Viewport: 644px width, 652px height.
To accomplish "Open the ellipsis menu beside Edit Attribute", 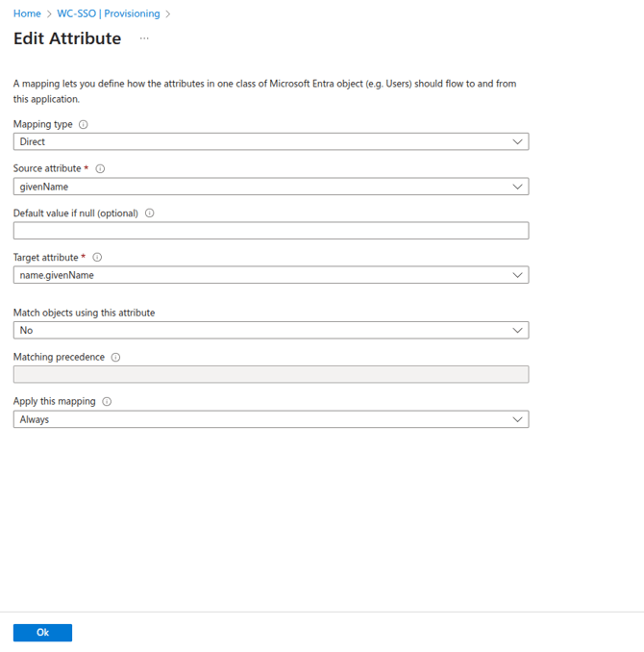I will click(144, 39).
